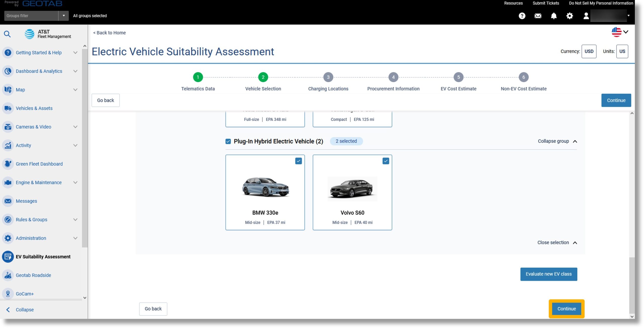Click the US units button

point(622,51)
